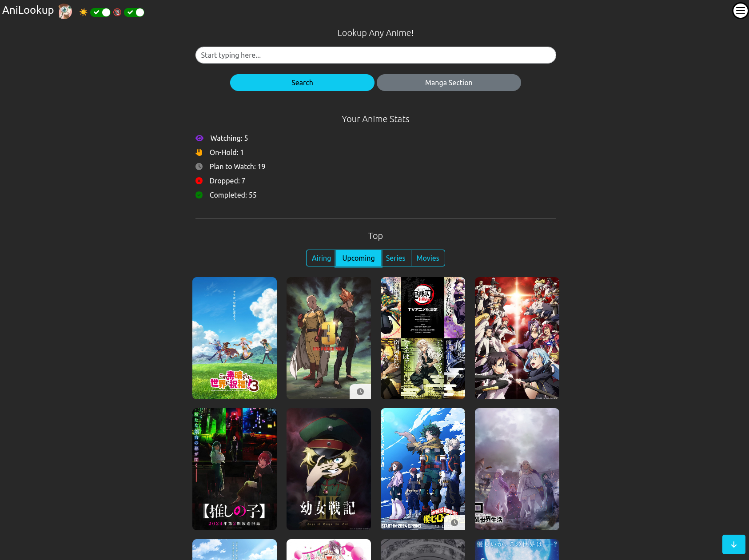
Task: Click the Search button
Action: (x=302, y=83)
